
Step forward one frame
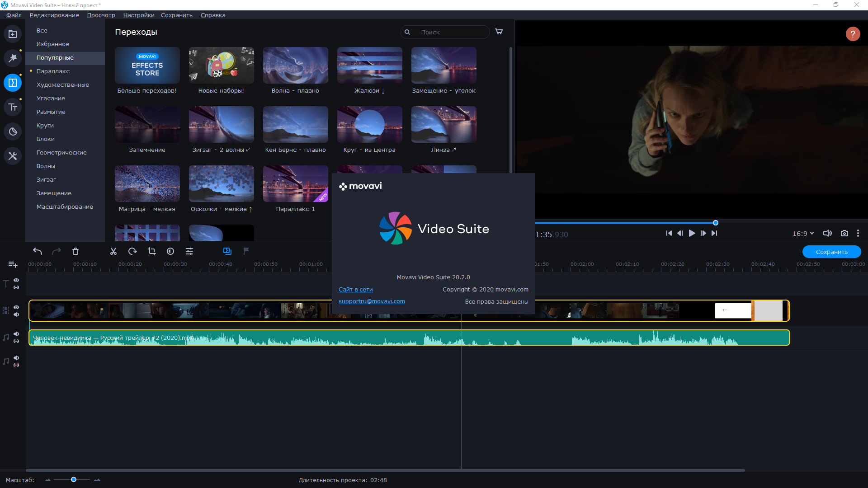(703, 234)
